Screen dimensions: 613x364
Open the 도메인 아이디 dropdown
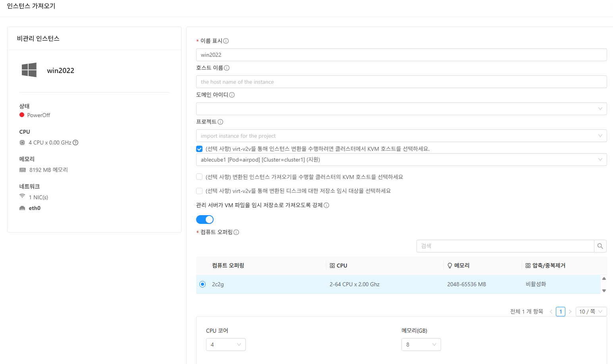click(x=401, y=109)
